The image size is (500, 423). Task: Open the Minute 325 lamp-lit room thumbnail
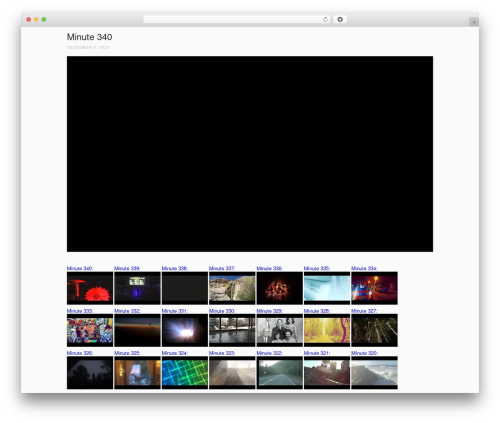point(137,373)
